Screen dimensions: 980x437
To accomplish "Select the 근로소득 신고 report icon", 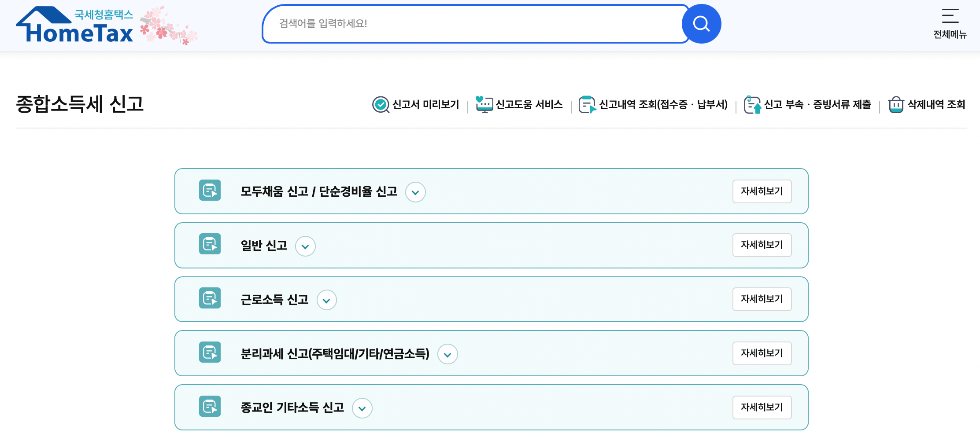I will [210, 298].
